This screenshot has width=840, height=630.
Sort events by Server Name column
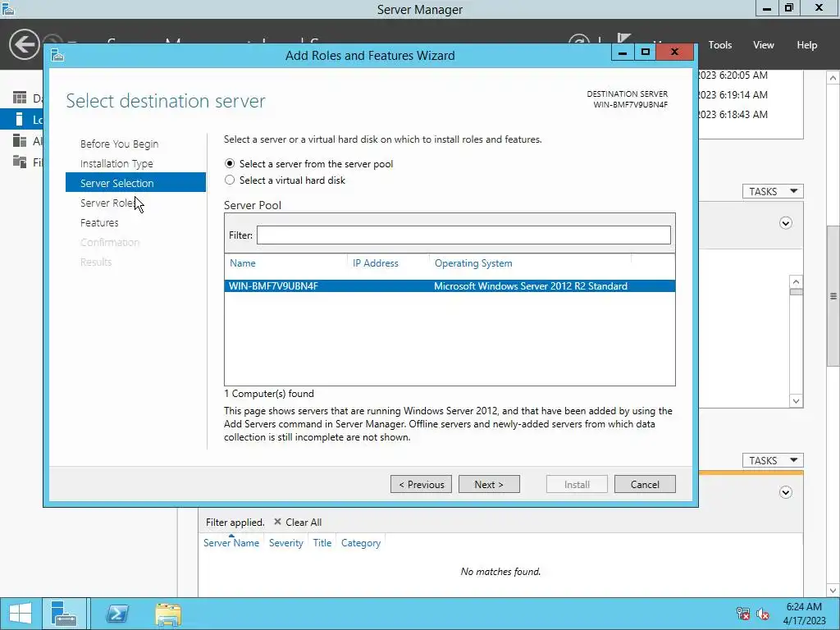click(231, 543)
